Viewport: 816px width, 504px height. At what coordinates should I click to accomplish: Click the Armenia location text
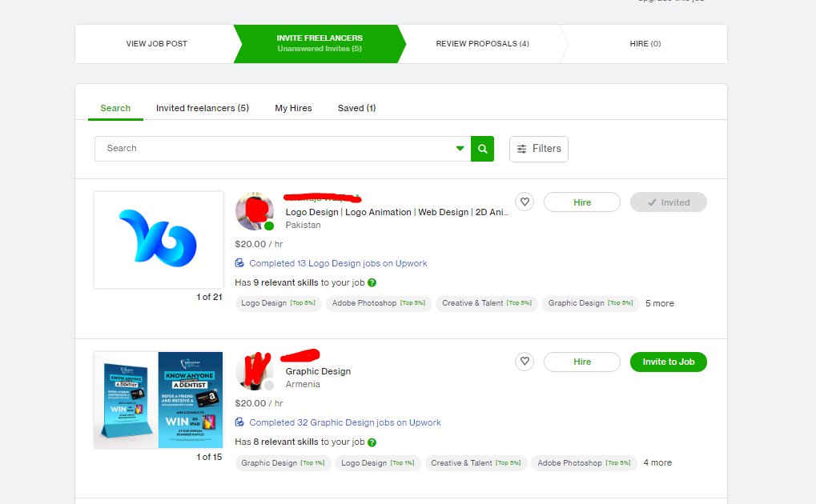coord(303,384)
